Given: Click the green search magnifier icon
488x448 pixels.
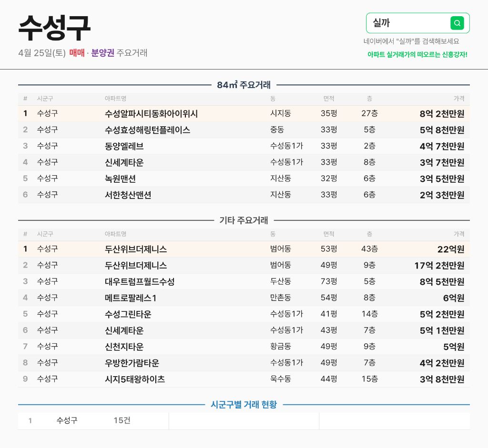Looking at the screenshot, I should pos(457,23).
